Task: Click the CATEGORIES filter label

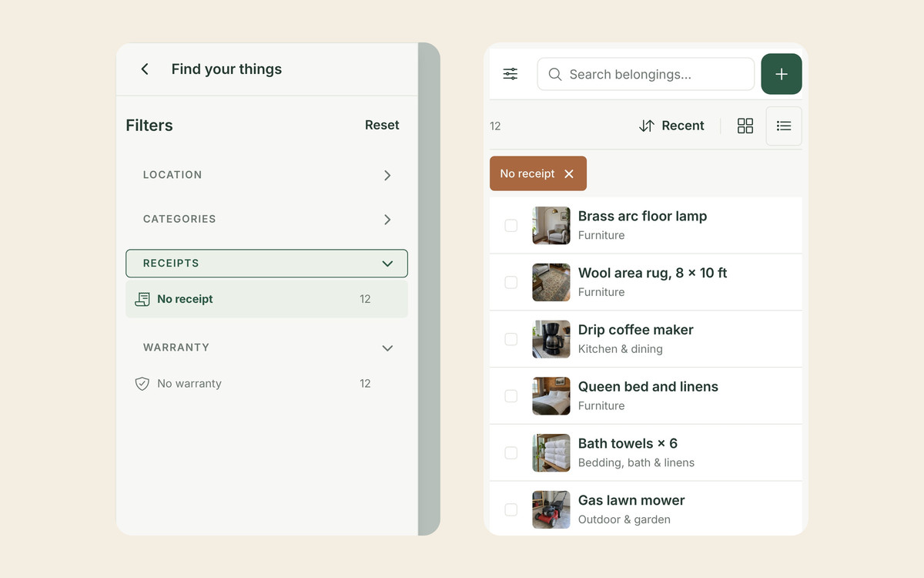Action: pos(179,219)
